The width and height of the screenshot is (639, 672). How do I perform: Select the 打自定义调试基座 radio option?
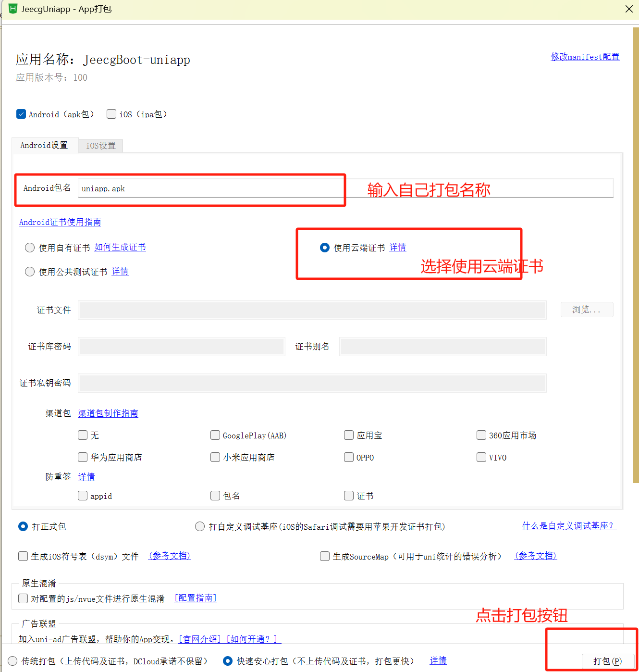click(x=200, y=526)
